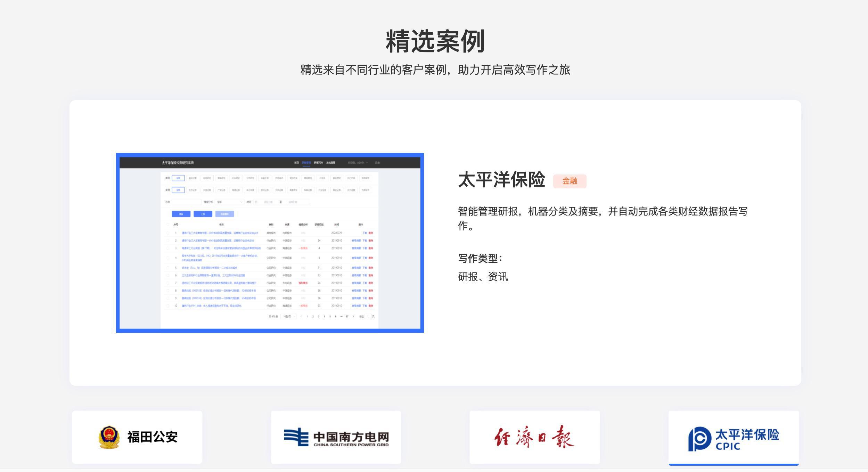868x472 pixels.
Task: Select the 太平洋保险 CPIC case tab
Action: coord(734,438)
